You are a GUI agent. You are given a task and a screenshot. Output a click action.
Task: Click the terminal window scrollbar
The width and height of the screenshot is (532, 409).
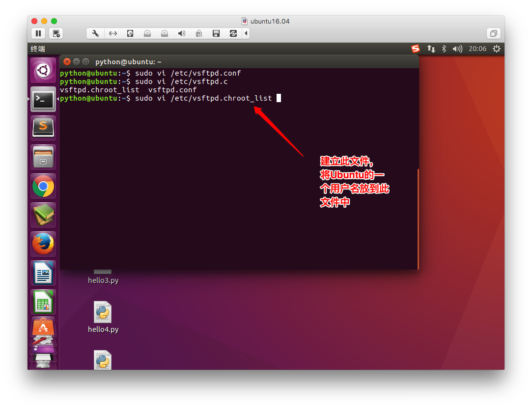(418, 219)
